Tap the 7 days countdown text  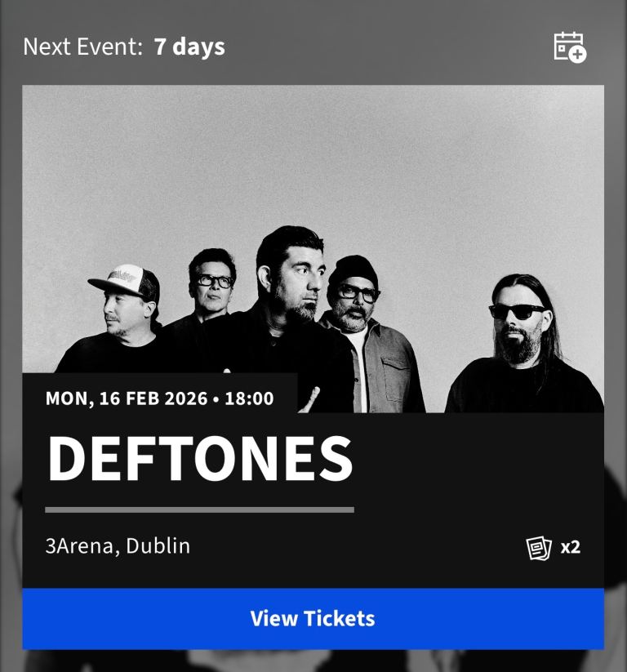point(189,47)
